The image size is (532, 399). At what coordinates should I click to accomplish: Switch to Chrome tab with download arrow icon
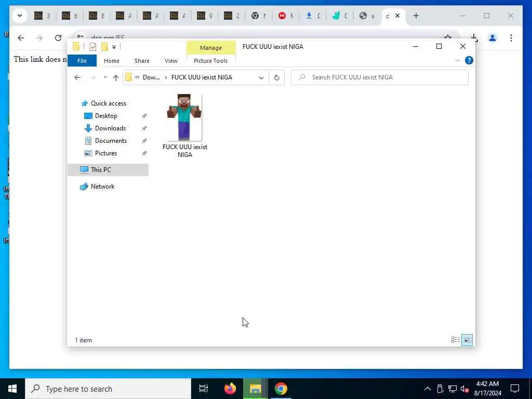(x=313, y=16)
